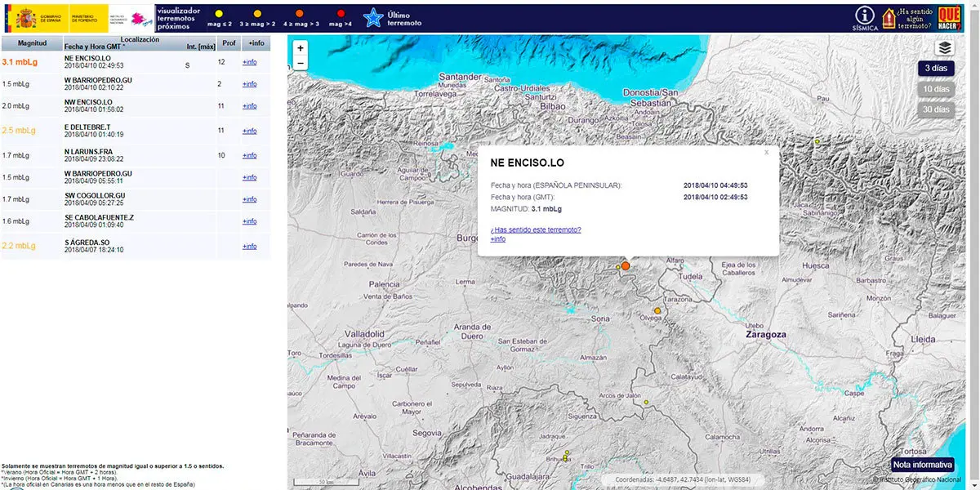Sort by the Magnitud column header

(33, 43)
